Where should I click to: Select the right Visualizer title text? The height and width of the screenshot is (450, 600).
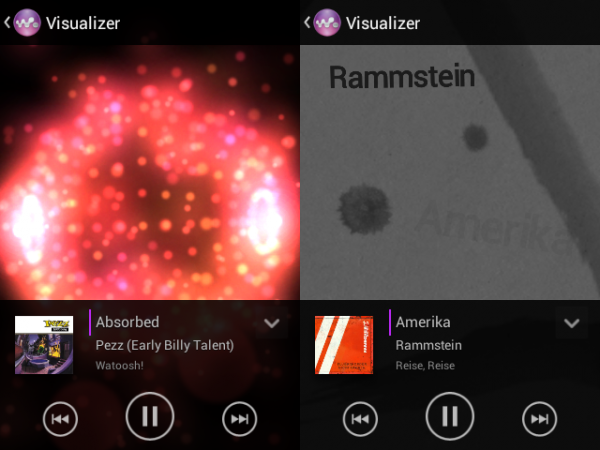(383, 23)
